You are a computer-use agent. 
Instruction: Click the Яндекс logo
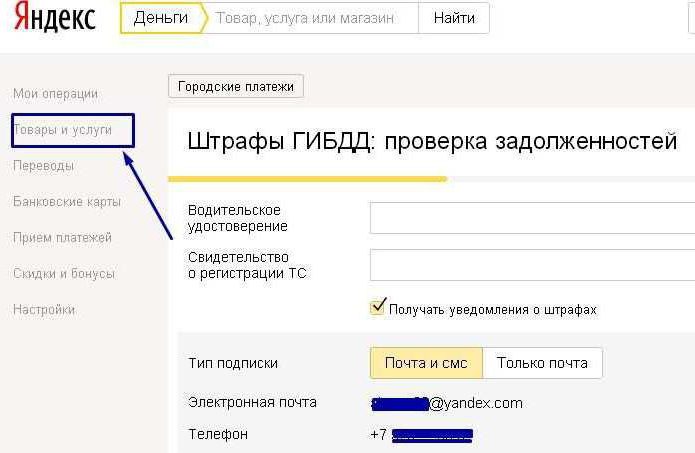coord(55,19)
